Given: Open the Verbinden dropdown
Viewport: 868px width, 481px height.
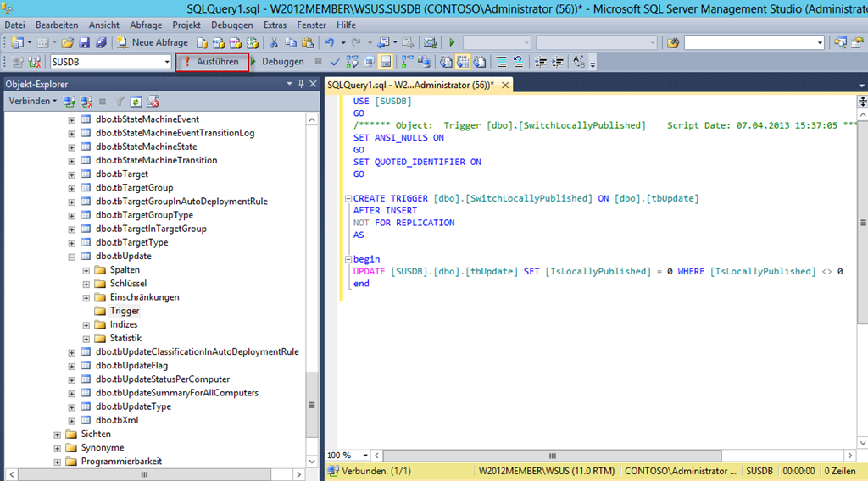Looking at the screenshot, I should click(x=33, y=101).
